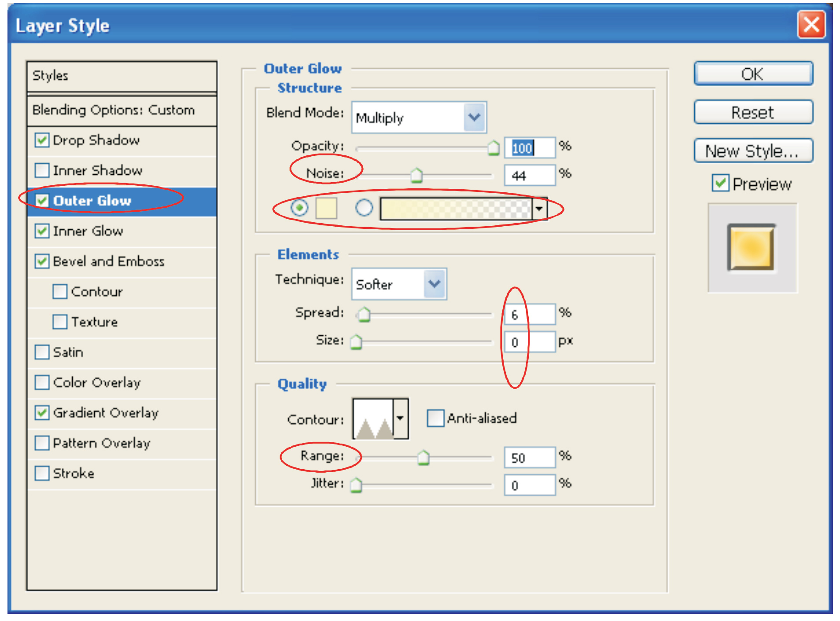Click the Noise slider handle
The height and width of the screenshot is (621, 840).
click(416, 175)
